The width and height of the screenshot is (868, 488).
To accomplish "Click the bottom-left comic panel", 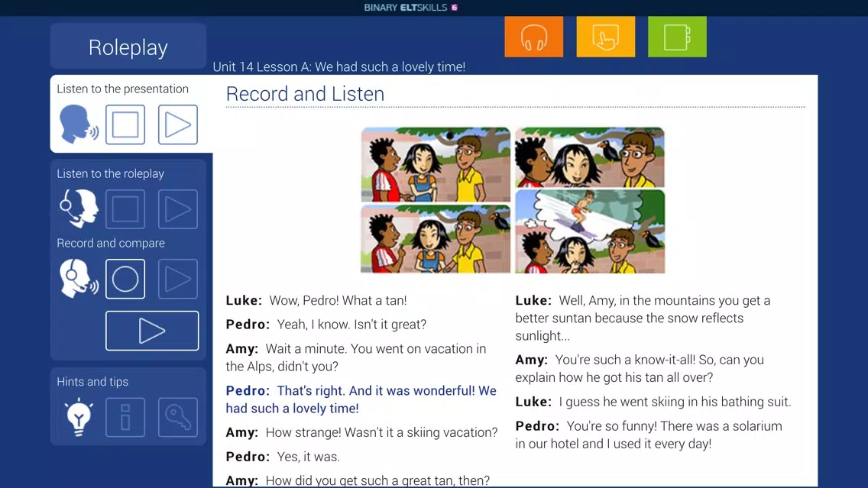I will (x=436, y=238).
